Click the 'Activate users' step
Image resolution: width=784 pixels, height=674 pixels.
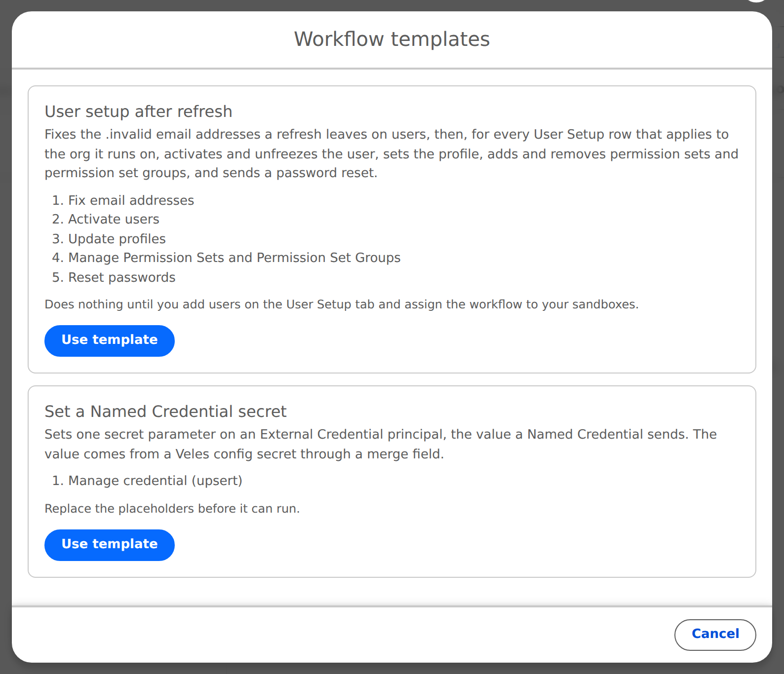coord(114,219)
